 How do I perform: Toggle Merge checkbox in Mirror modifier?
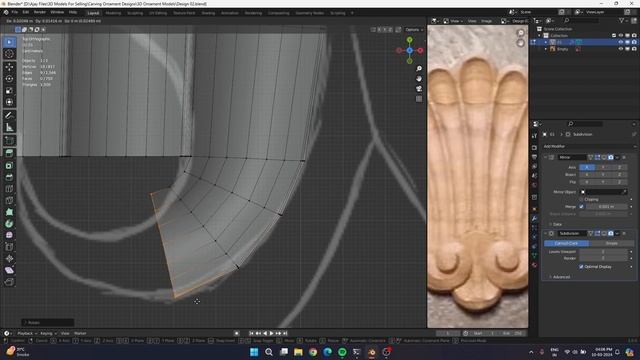581,207
